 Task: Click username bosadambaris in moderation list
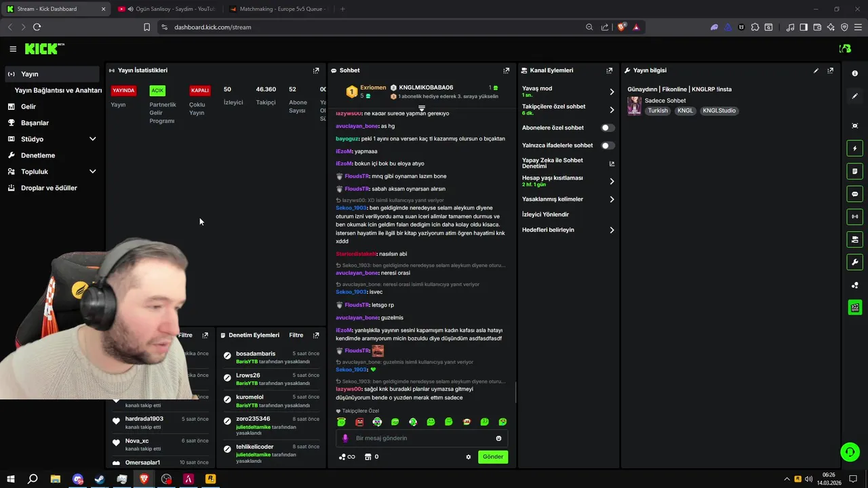(256, 354)
